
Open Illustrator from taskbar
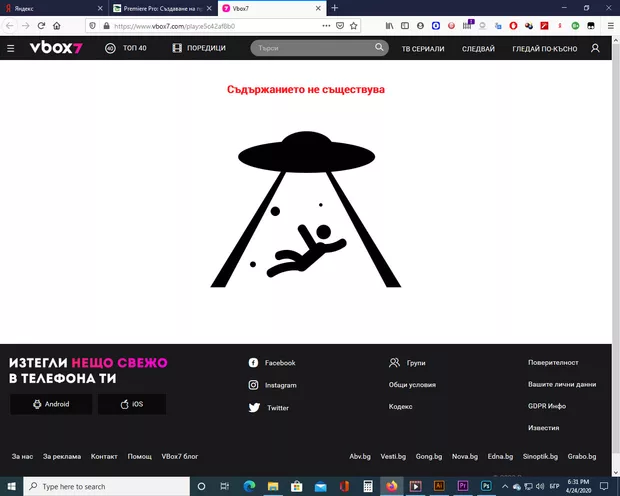pyautogui.click(x=439, y=486)
